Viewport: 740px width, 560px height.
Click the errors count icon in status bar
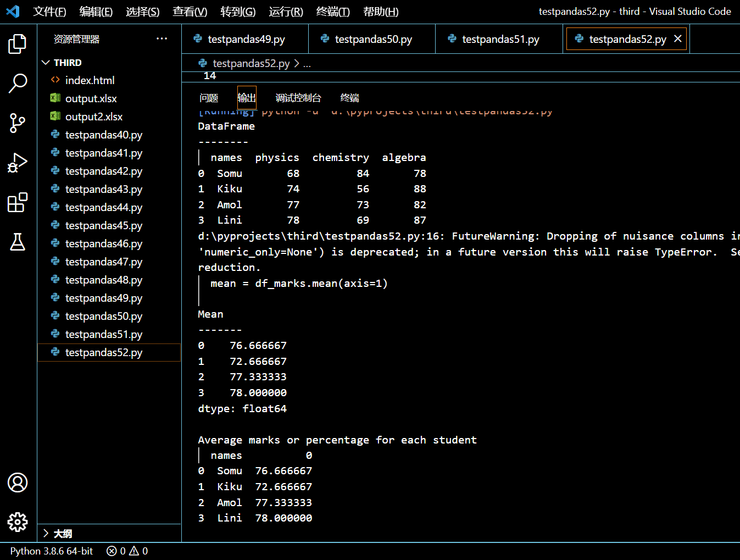tap(112, 551)
